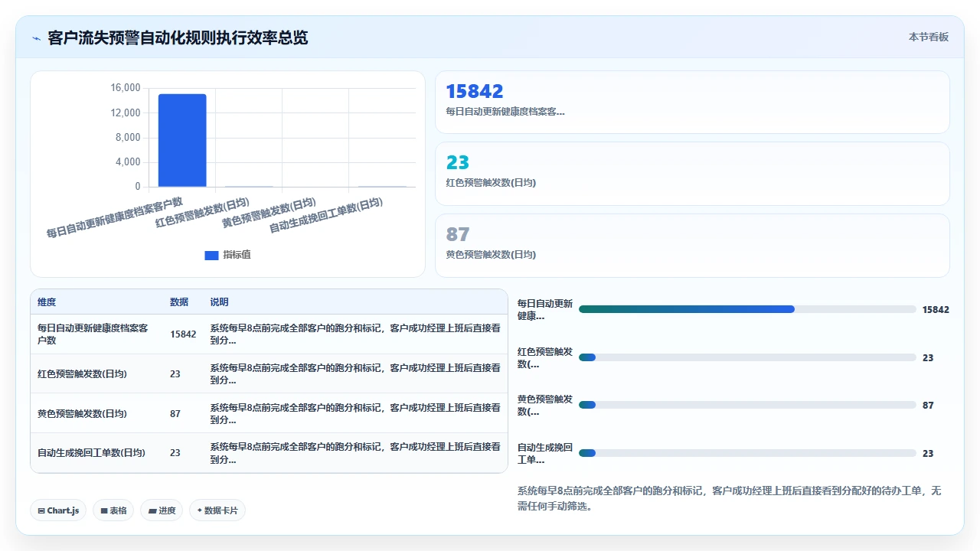This screenshot has width=980, height=551.
Task: Click the 15842 value beside the progress bar
Action: tap(936, 310)
